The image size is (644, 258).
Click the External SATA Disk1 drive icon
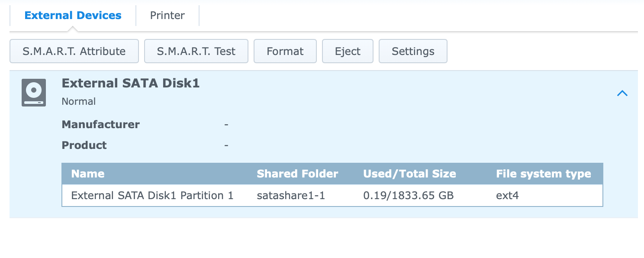pyautogui.click(x=34, y=93)
